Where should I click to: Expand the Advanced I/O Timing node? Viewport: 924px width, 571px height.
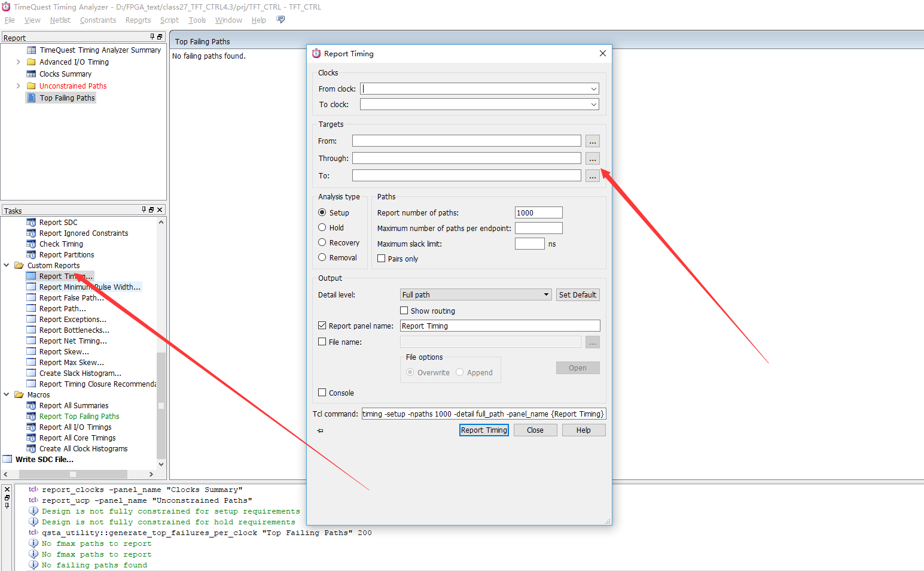coord(18,62)
